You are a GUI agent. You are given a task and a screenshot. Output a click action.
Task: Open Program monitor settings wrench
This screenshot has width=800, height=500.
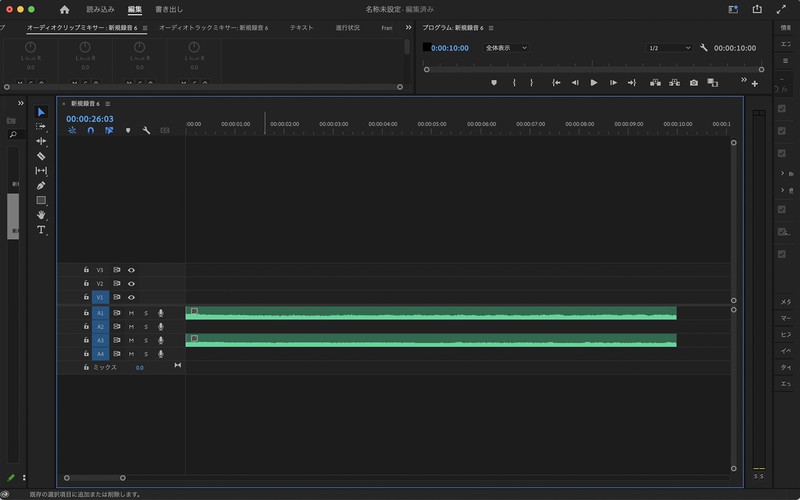coord(704,47)
